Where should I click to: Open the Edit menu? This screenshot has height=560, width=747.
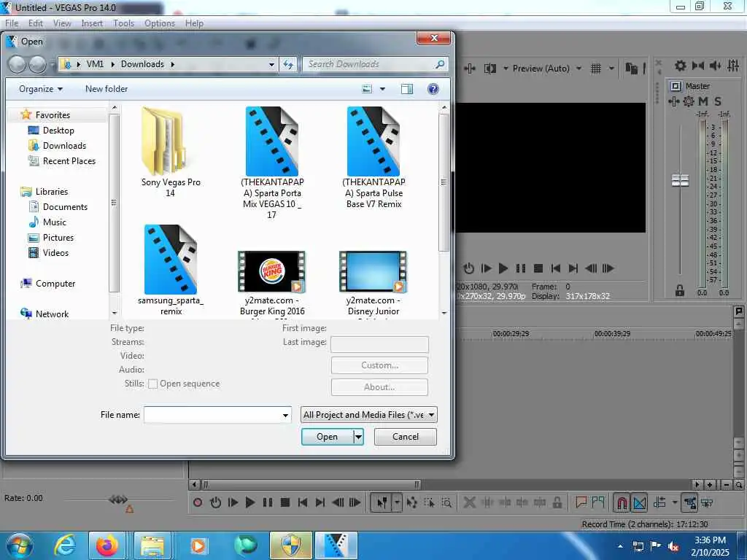pyautogui.click(x=36, y=23)
